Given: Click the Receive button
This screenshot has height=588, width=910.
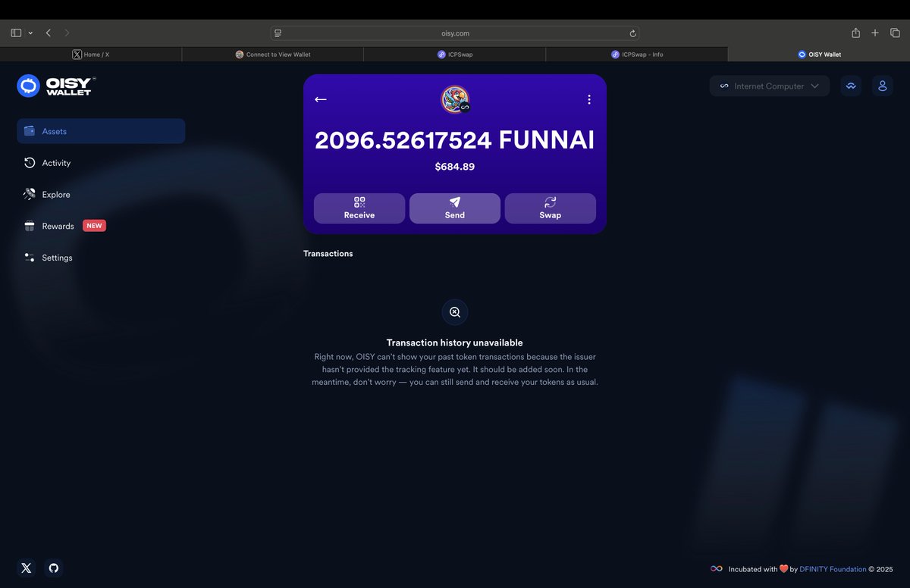Looking at the screenshot, I should [359, 208].
